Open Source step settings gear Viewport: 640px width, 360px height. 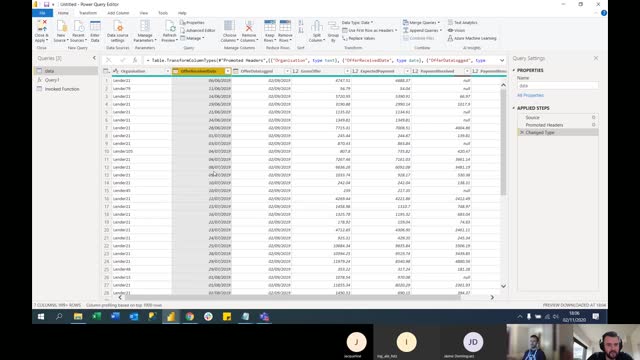coord(593,117)
